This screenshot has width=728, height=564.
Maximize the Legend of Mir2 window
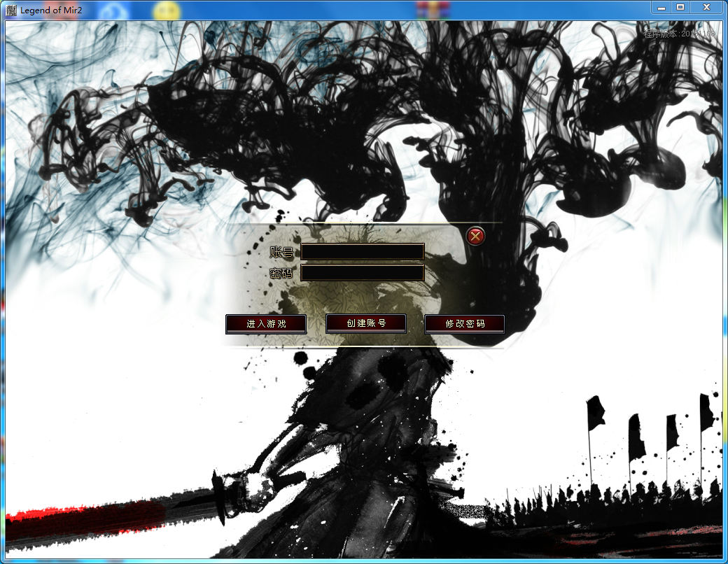coord(680,8)
